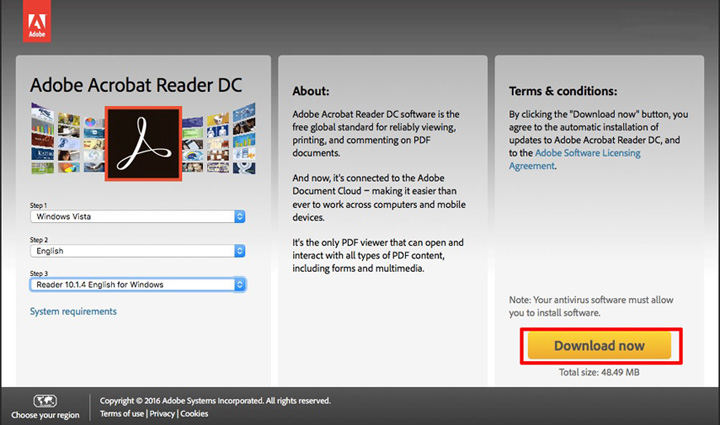The image size is (720, 425).
Task: Click the Terms & conditions: heading
Action: [x=563, y=91]
